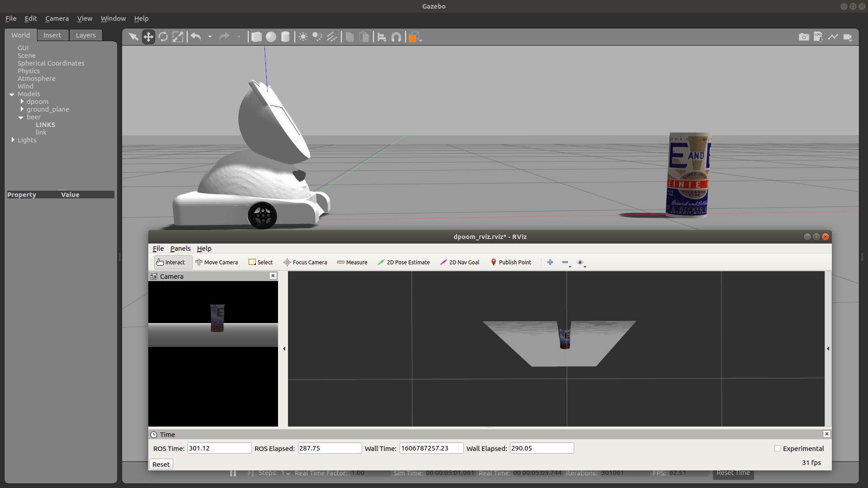Select Spherical Coordinates in world tree

pyautogui.click(x=51, y=63)
